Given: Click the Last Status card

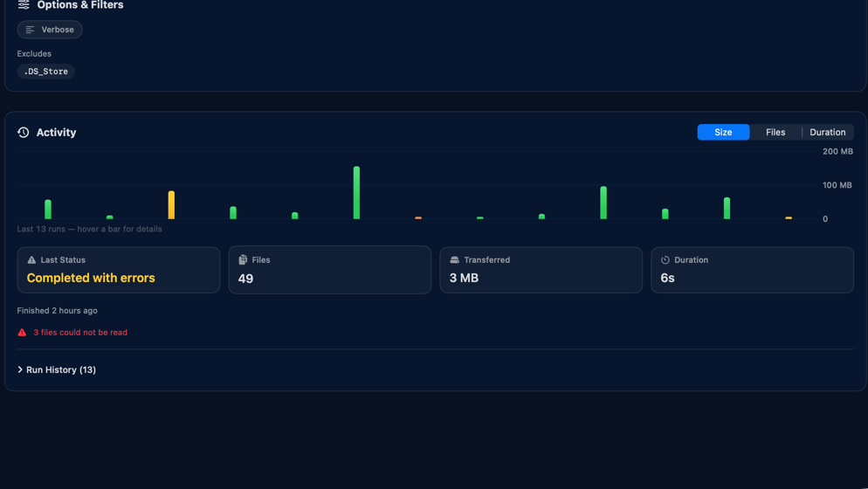Looking at the screenshot, I should (119, 270).
